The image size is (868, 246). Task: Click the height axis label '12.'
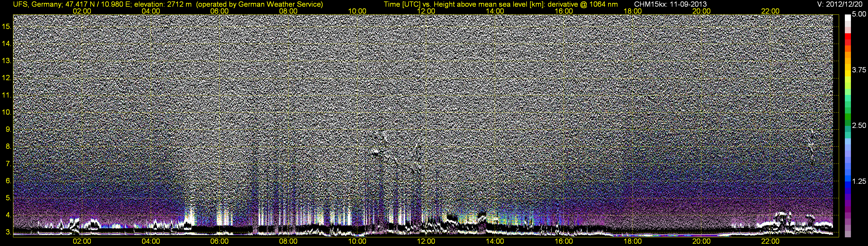[6, 78]
